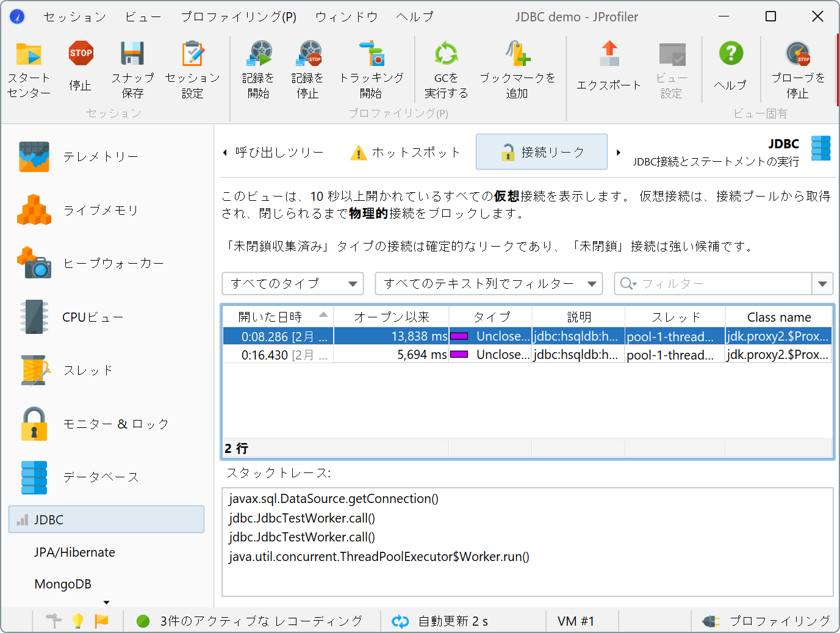Sort by Class name column header

[x=779, y=317]
